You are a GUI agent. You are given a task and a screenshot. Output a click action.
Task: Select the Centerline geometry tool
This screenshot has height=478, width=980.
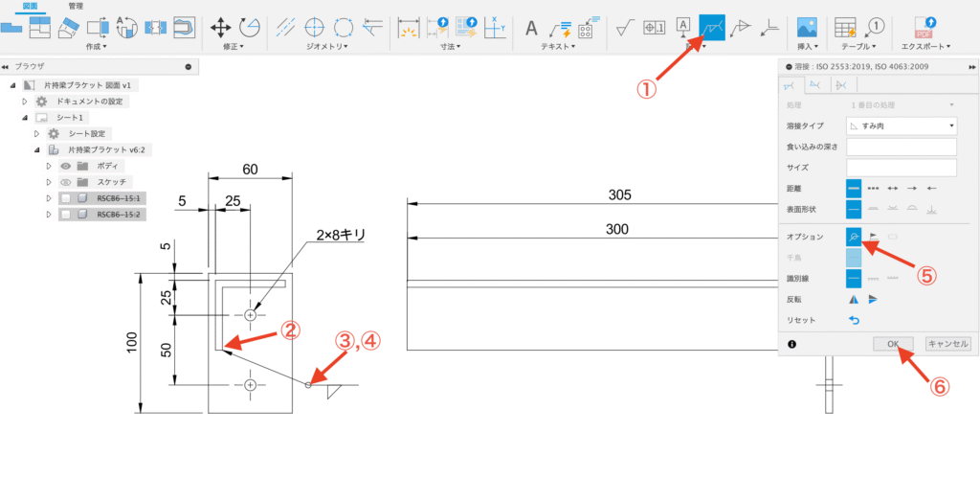pyautogui.click(x=285, y=28)
